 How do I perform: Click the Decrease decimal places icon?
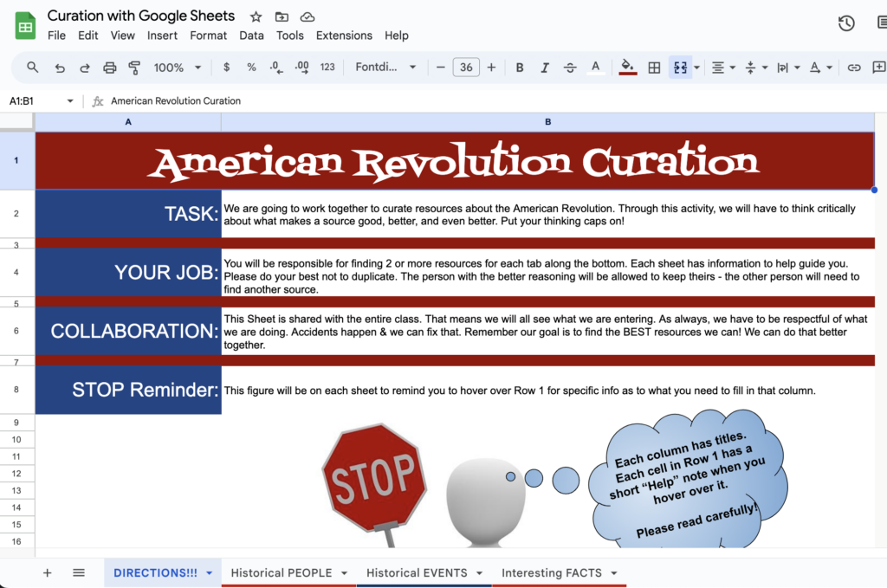[x=275, y=67]
